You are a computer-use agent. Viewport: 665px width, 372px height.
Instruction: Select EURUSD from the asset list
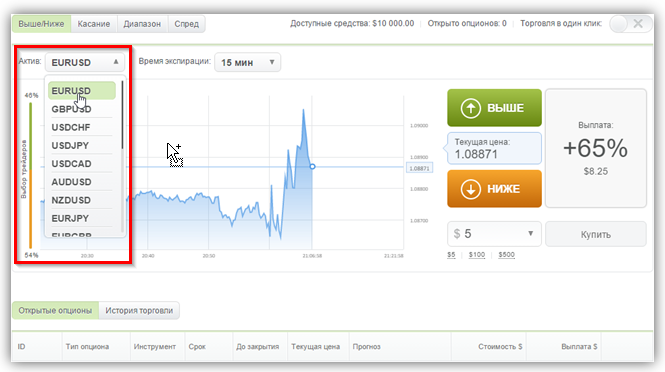tap(82, 91)
